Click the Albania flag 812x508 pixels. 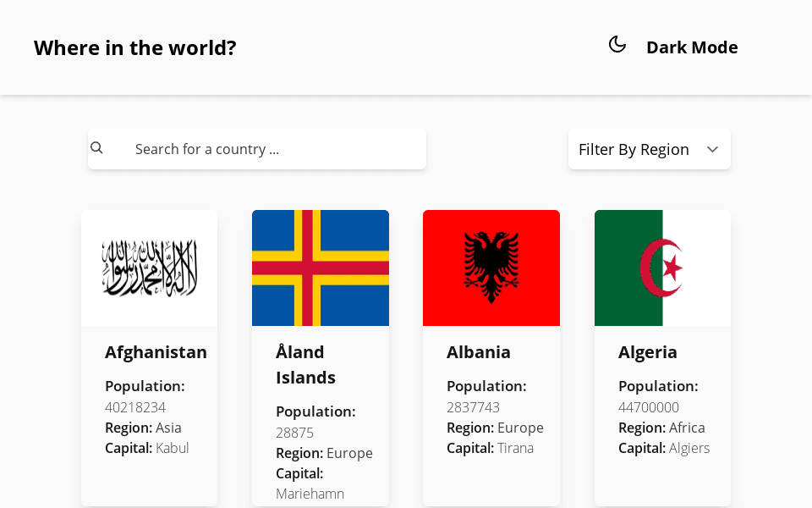click(491, 268)
